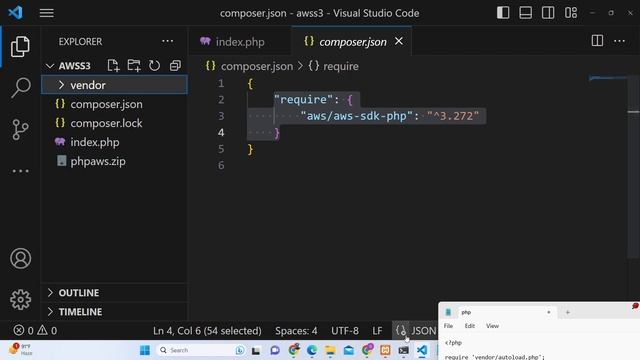Open the Source Control view

20,129
